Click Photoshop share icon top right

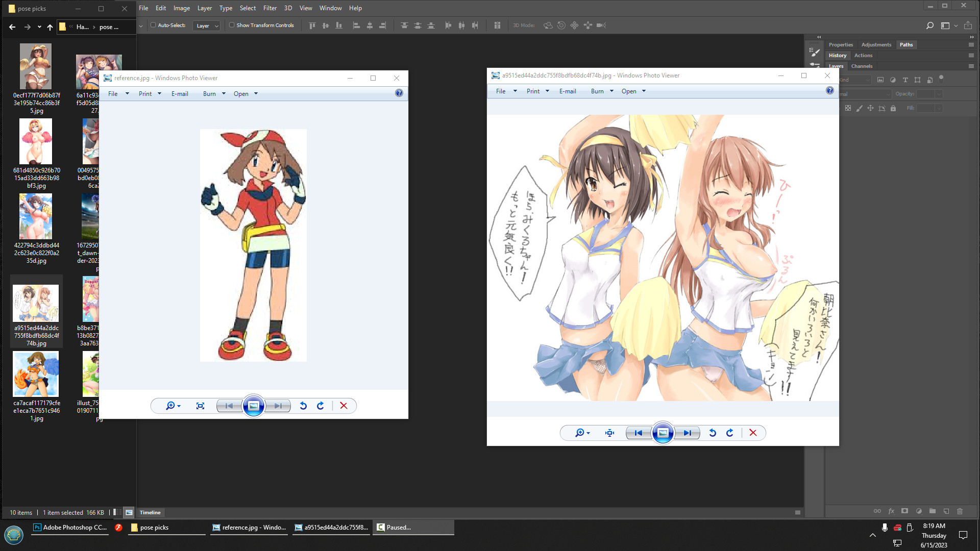click(968, 26)
